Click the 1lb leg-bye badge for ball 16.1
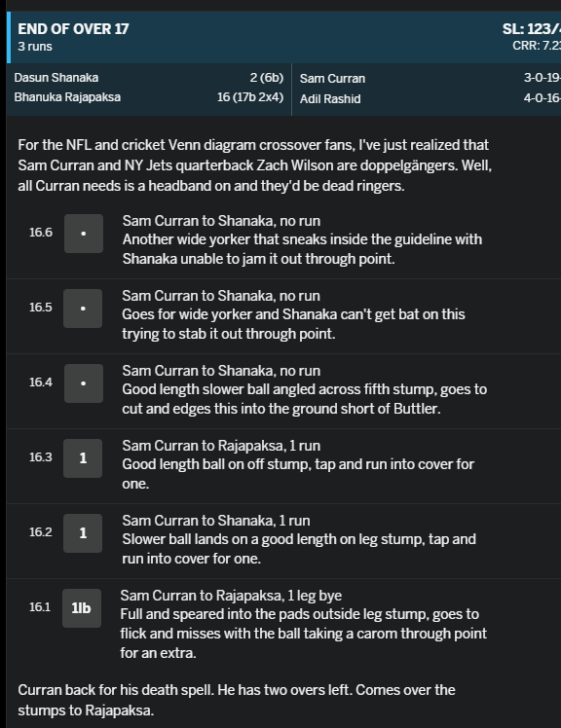Image resolution: width=561 pixels, height=728 pixels. (x=82, y=608)
